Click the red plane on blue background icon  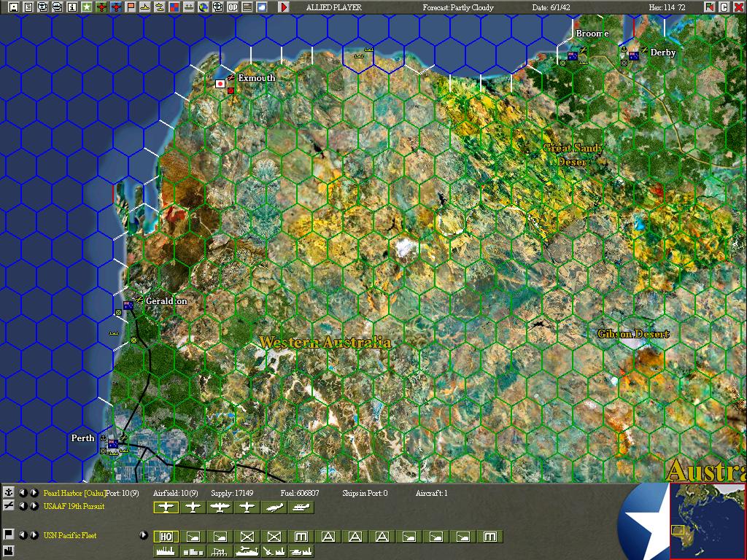(x=116, y=7)
